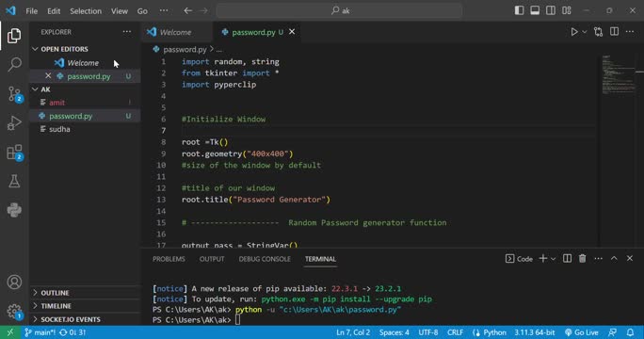Screen dimensions: 644x339
Task: Create a new terminal with plus
Action: point(543,258)
